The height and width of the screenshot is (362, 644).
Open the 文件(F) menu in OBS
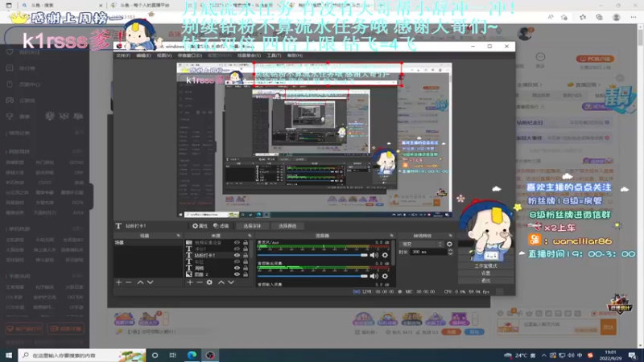(123, 56)
